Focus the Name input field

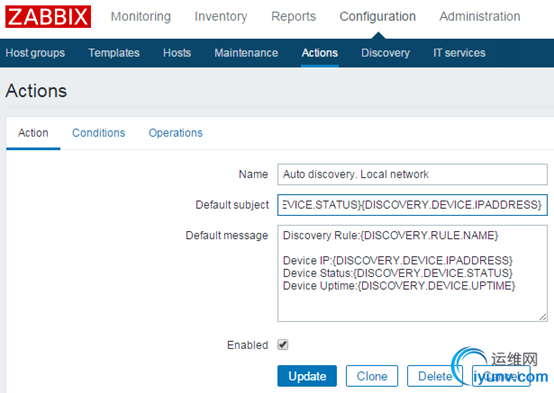412,174
